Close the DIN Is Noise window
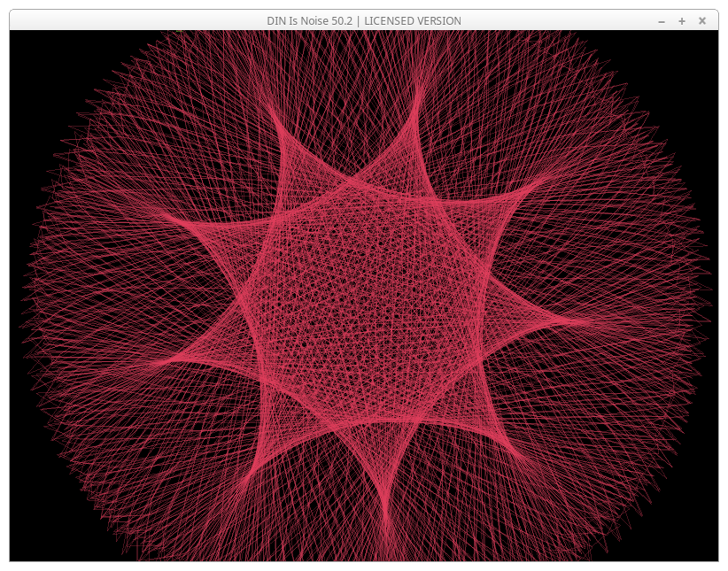The height and width of the screenshot is (571, 728). [702, 20]
